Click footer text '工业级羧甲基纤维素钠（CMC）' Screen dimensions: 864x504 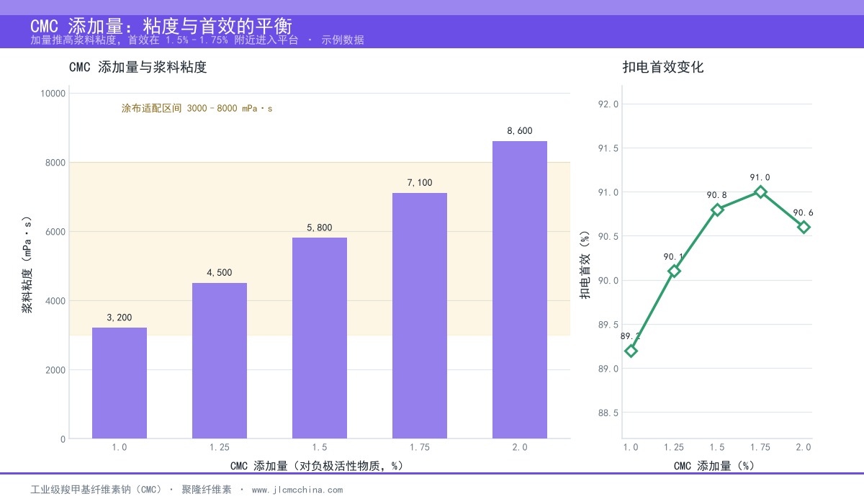click(96, 490)
